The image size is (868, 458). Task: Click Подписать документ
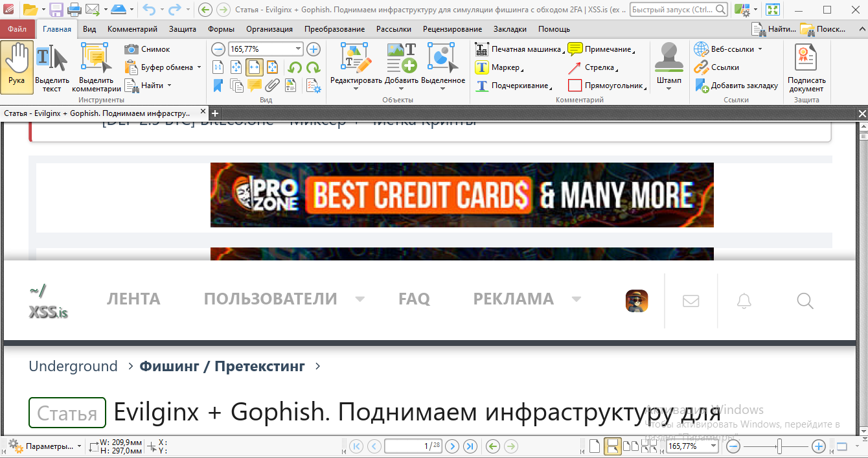pyautogui.click(x=806, y=67)
